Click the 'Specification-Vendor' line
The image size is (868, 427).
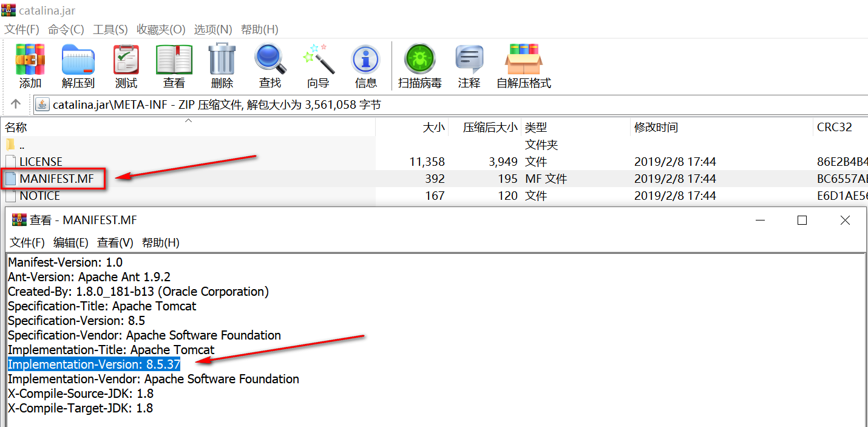[x=144, y=335]
